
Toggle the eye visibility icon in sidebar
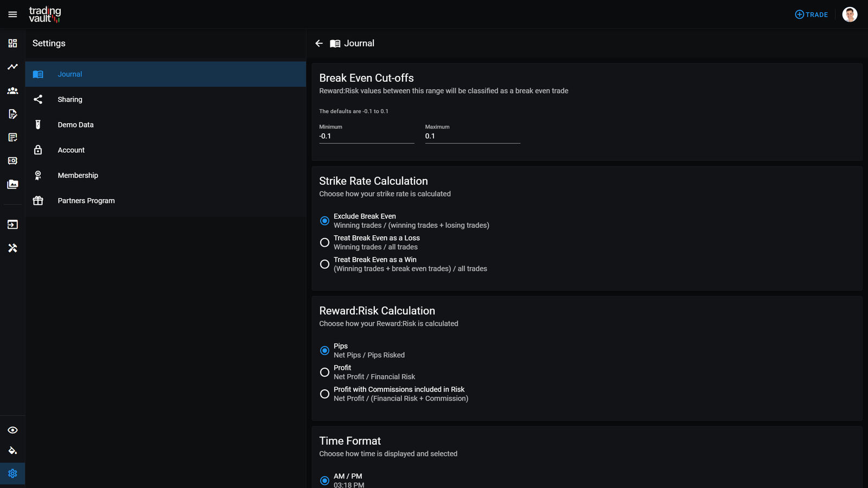click(x=12, y=430)
